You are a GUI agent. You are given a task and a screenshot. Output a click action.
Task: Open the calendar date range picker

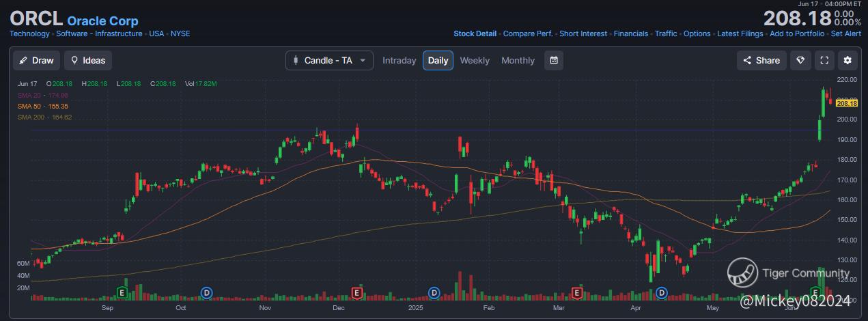(x=554, y=60)
